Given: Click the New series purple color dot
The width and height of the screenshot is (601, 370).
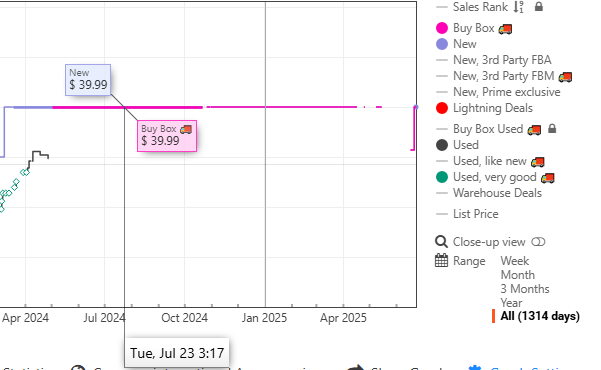Looking at the screenshot, I should pyautogui.click(x=442, y=44).
